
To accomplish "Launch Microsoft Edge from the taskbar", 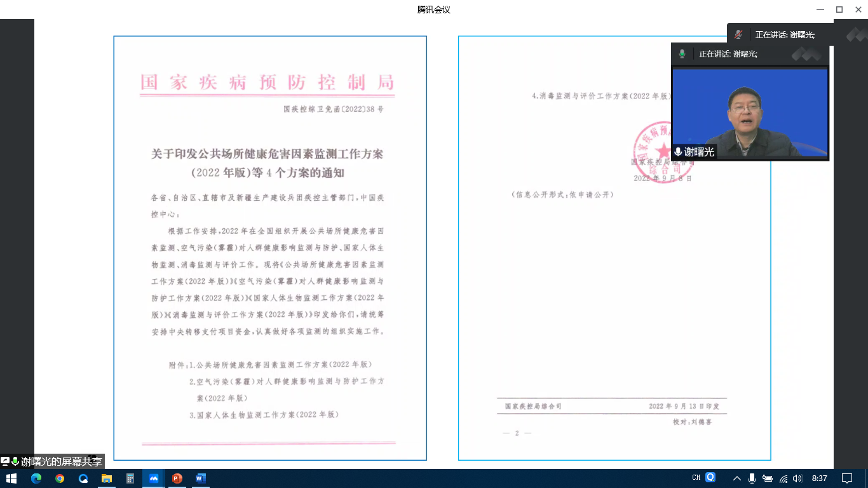I will [x=36, y=478].
